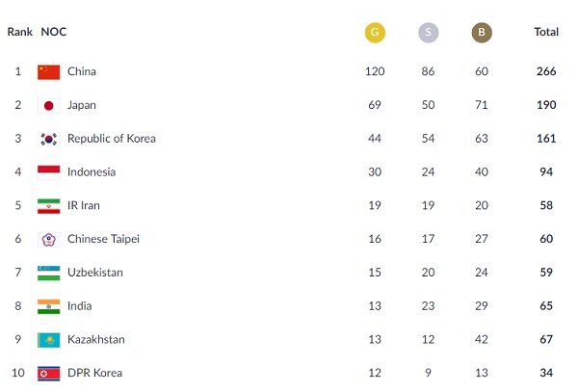Viewport: 578px width, 392px height.
Task: Click the China flag icon
Action: coord(49,72)
